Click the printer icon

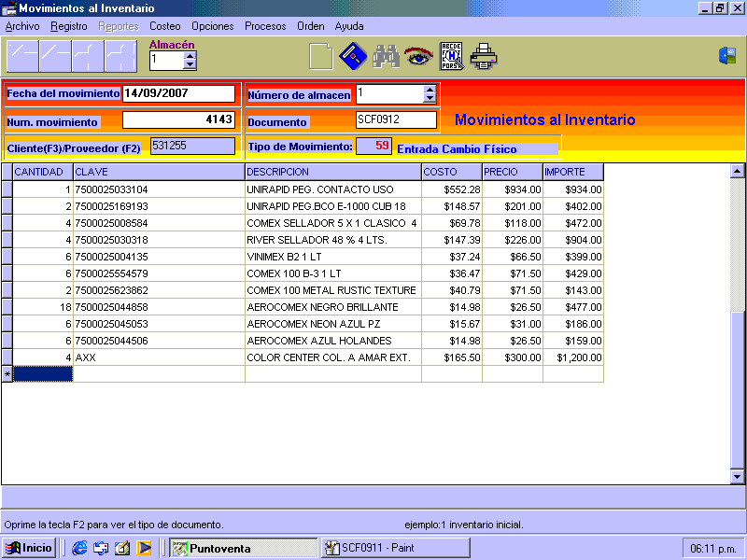484,57
